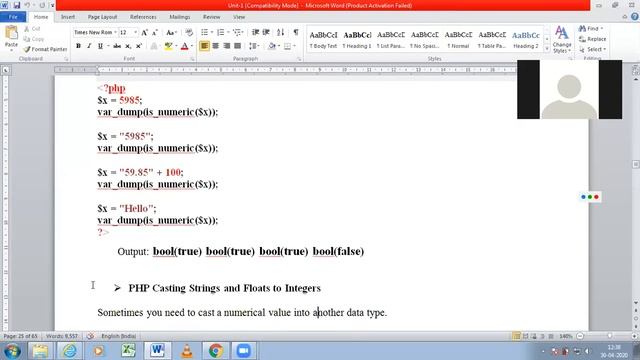Click the Find button
This screenshot has width=640, height=360.
(x=591, y=29)
